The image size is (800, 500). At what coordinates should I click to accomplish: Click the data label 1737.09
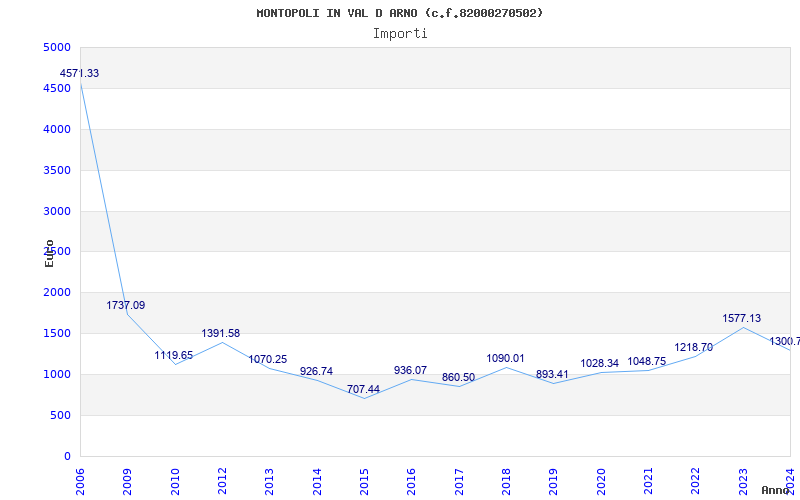[x=126, y=306]
